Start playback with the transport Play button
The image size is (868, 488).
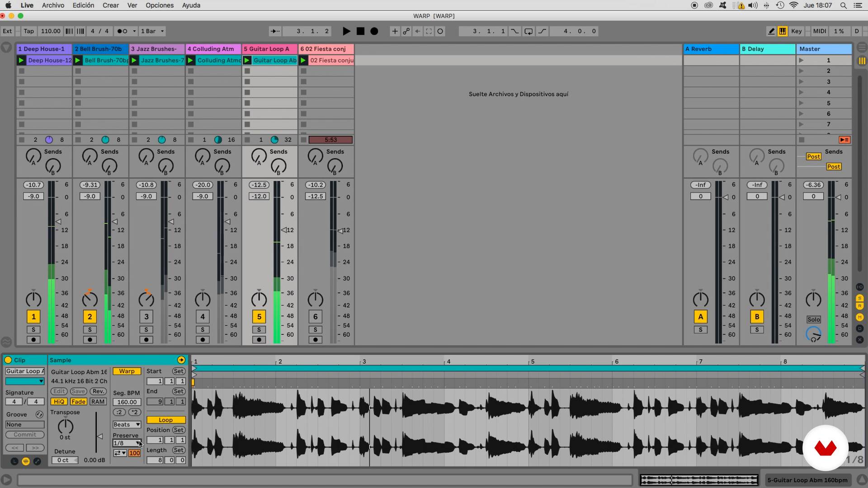(346, 31)
